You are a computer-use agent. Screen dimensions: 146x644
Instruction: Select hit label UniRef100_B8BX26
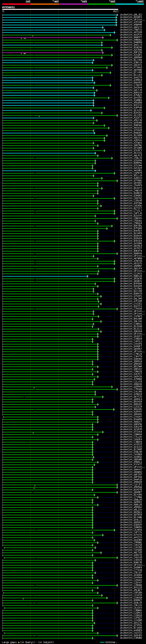point(131,276)
